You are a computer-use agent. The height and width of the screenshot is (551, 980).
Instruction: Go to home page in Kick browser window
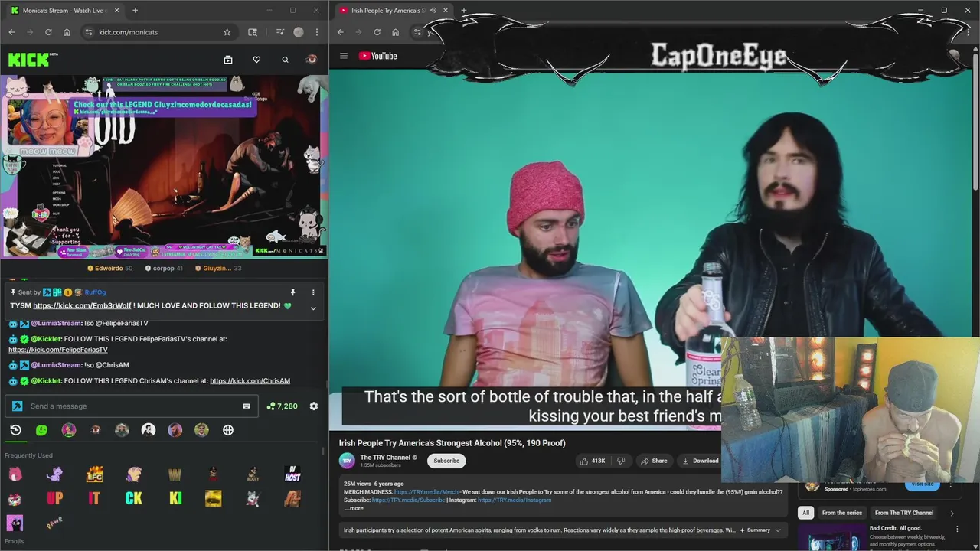tap(67, 32)
